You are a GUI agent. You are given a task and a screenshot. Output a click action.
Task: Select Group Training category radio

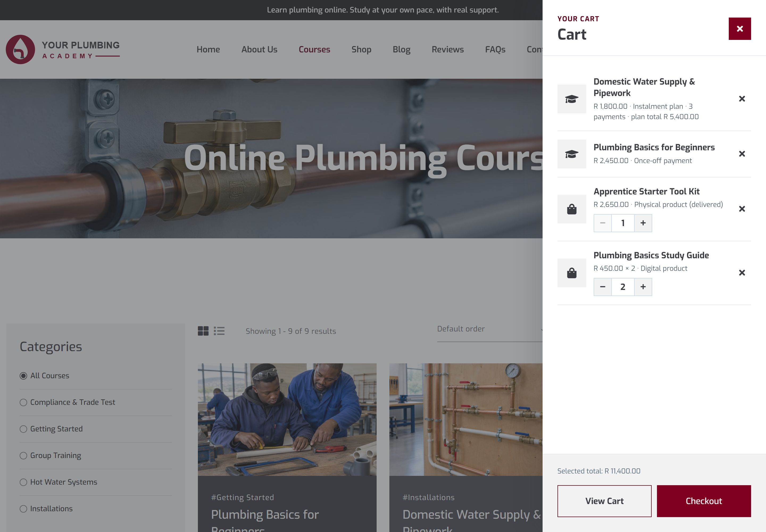tap(23, 456)
